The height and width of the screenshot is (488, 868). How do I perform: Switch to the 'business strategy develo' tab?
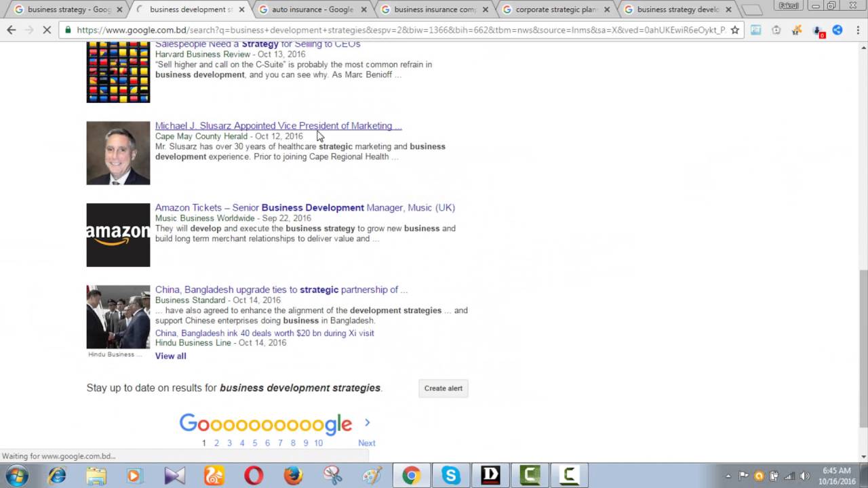tap(678, 9)
